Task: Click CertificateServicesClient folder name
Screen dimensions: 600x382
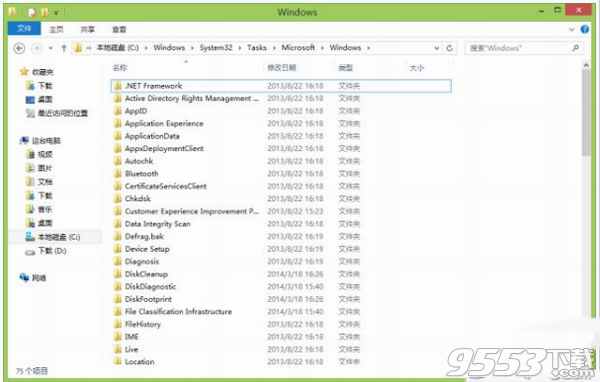Action: tap(166, 186)
